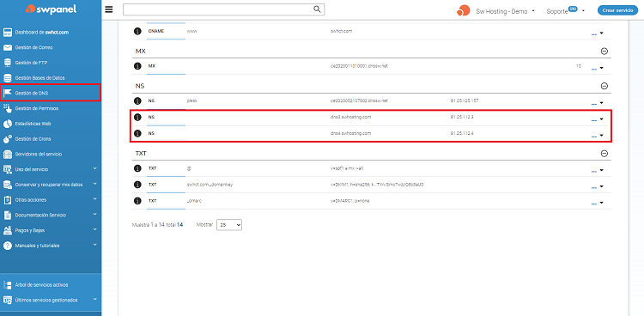Click the Crear servicio button
The height and width of the screenshot is (316, 644).
point(617,10)
